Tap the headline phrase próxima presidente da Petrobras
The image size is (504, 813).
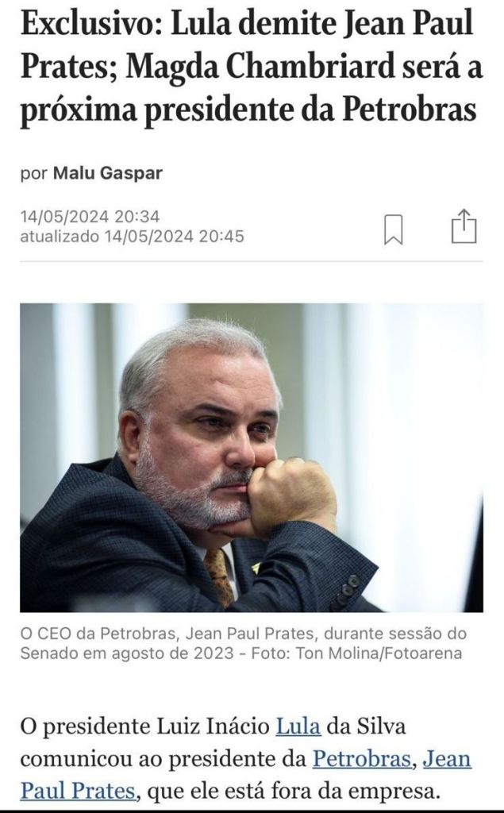click(x=248, y=110)
